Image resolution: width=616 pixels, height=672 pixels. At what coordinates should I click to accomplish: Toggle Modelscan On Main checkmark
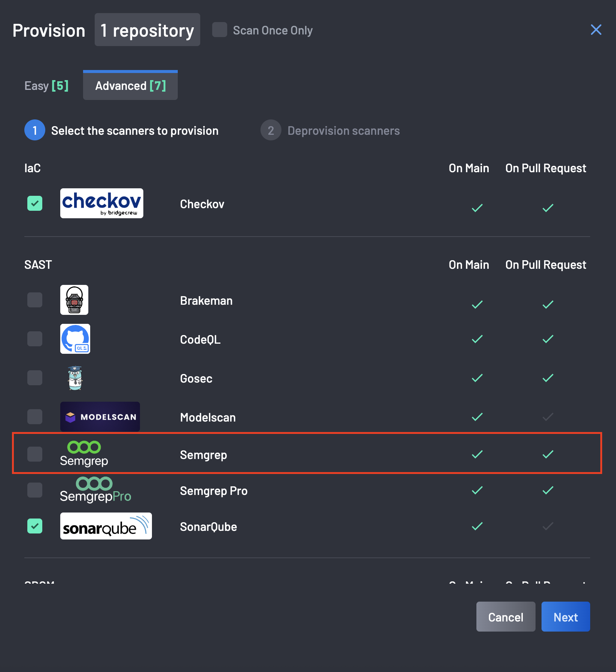pos(477,417)
